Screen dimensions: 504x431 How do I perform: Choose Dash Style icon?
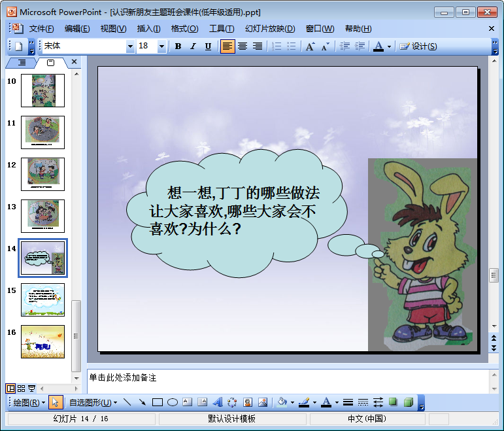tap(363, 402)
